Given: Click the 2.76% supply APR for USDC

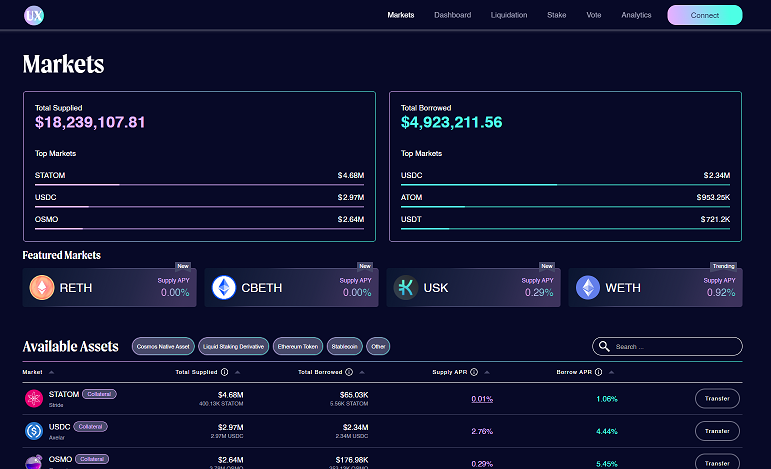Looking at the screenshot, I should 482,432.
